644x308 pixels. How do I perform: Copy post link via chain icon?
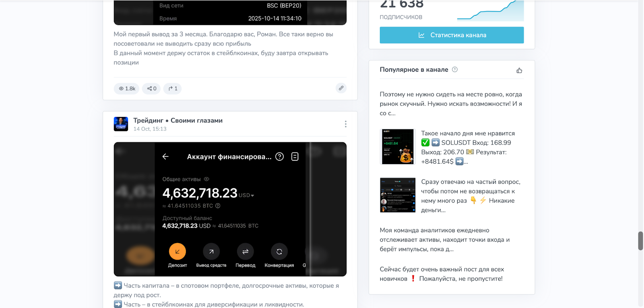pyautogui.click(x=341, y=88)
